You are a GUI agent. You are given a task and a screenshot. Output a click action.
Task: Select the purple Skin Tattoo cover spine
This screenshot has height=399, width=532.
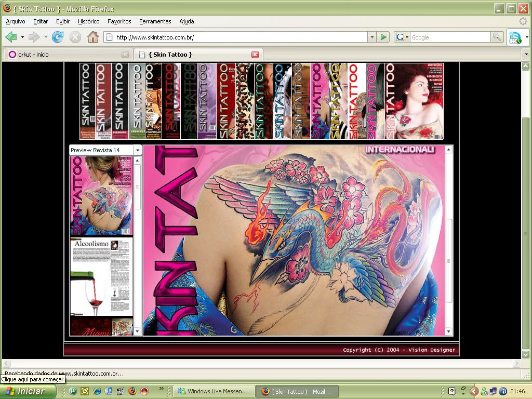[x=207, y=101]
